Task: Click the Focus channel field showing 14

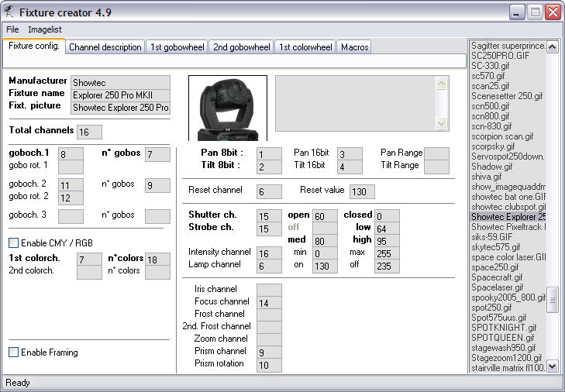Action: pyautogui.click(x=269, y=303)
